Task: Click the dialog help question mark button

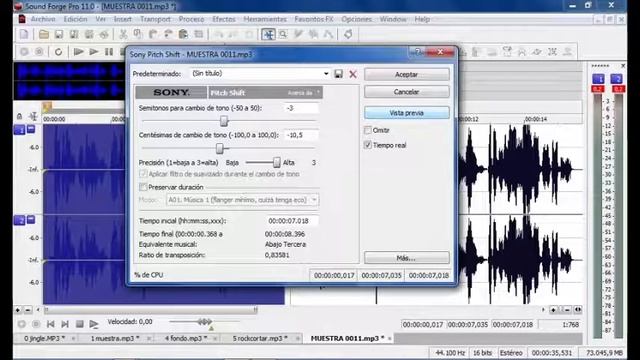Action: 417,52
